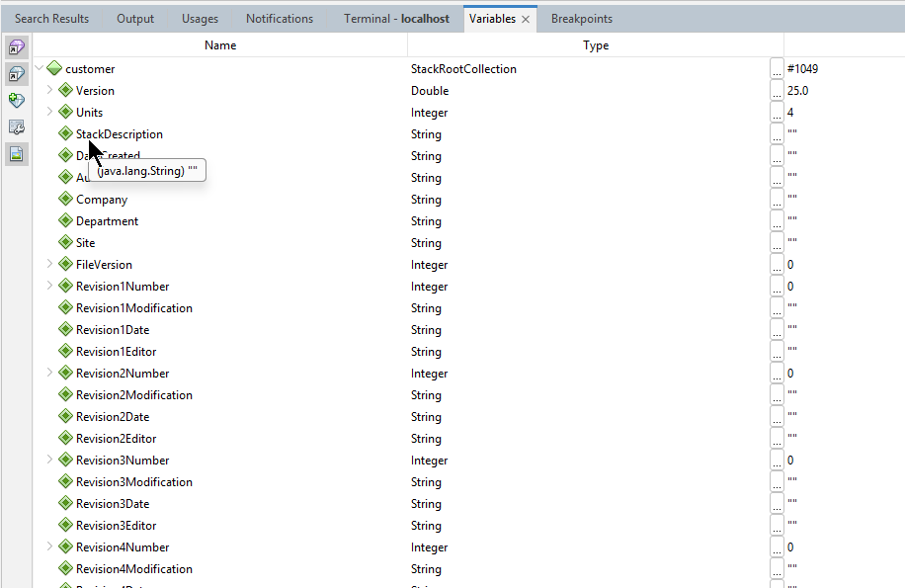The width and height of the screenshot is (905, 588).
Task: Close the Variables tab with its X
Action: tap(526, 19)
